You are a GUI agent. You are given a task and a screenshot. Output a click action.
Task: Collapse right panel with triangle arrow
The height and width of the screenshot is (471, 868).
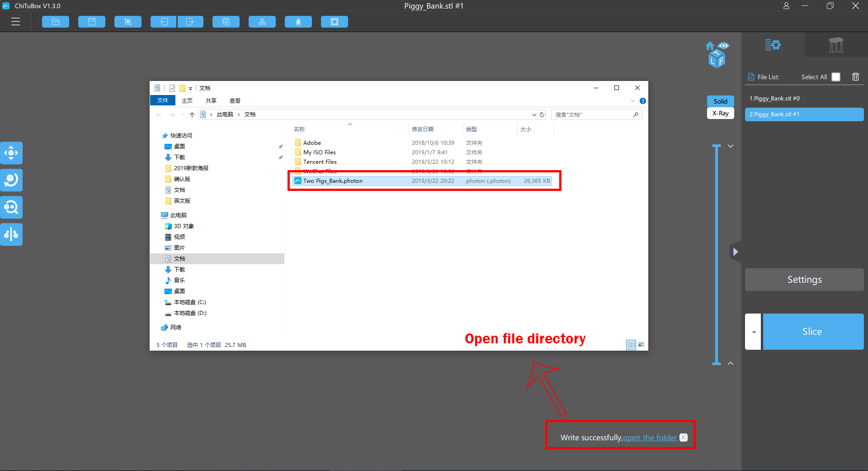pyautogui.click(x=736, y=252)
